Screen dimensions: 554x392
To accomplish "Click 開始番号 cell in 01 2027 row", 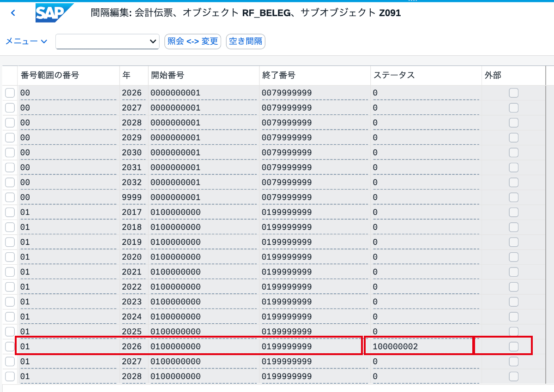I will coord(204,362).
